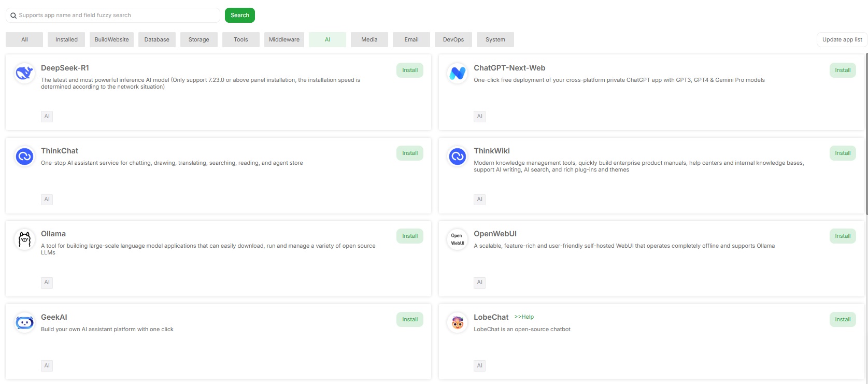Viewport: 868px width, 384px height.
Task: Click the Ollama title text
Action: click(53, 234)
